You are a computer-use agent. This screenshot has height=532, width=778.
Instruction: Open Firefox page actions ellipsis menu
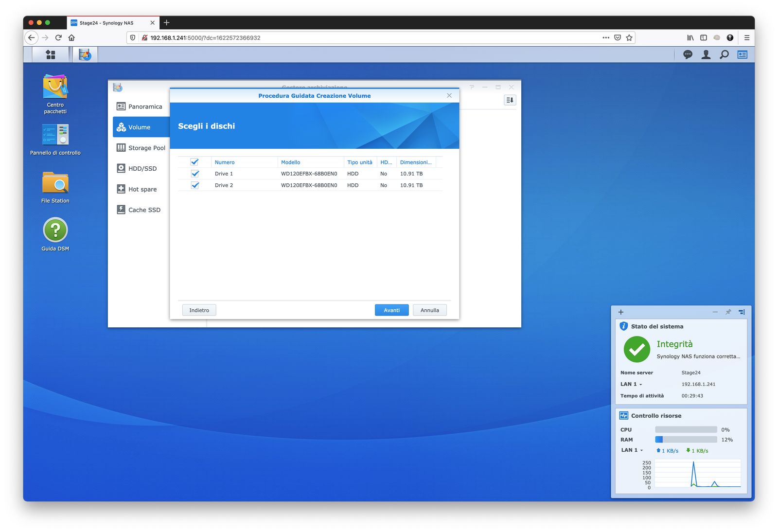(606, 37)
